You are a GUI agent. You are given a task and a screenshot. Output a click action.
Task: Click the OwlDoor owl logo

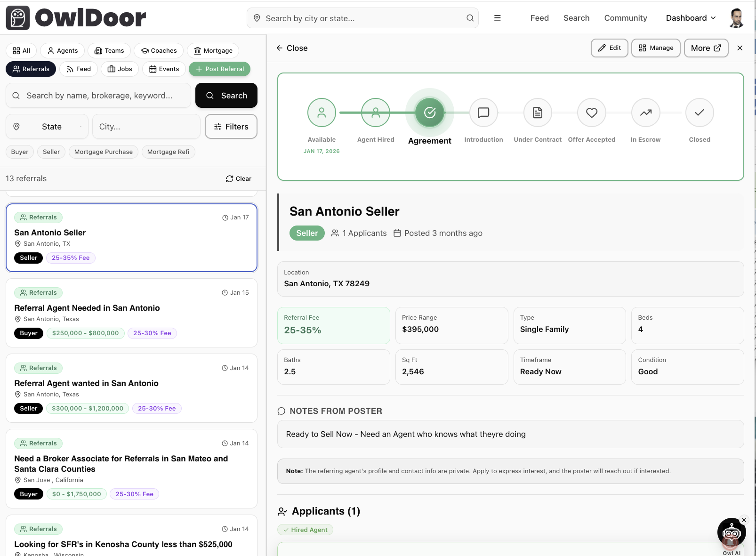pyautogui.click(x=18, y=18)
